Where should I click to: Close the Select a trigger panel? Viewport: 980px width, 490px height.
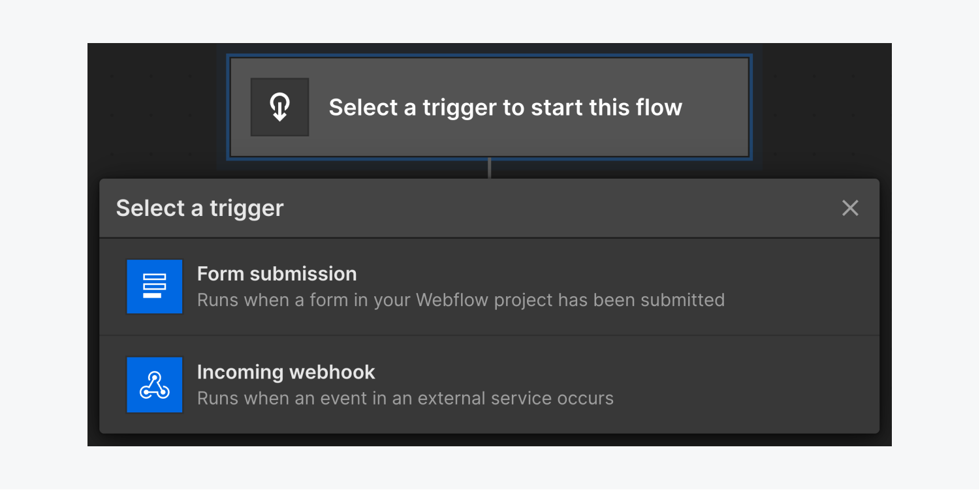pyautogui.click(x=850, y=208)
